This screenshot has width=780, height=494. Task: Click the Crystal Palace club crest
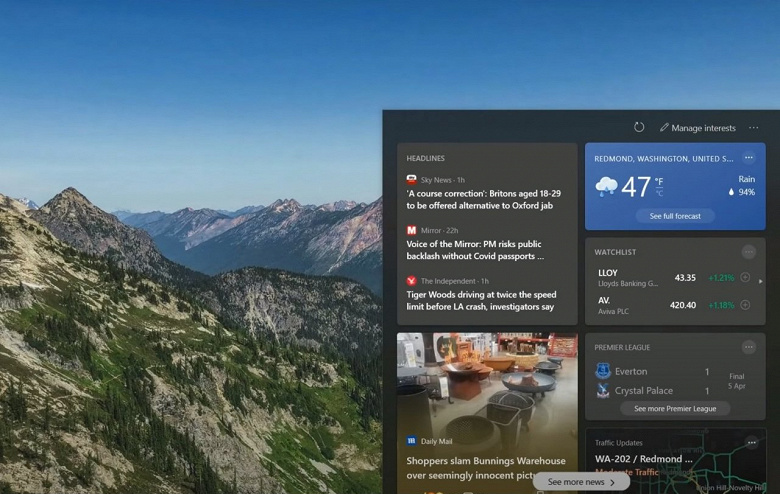pos(603,391)
